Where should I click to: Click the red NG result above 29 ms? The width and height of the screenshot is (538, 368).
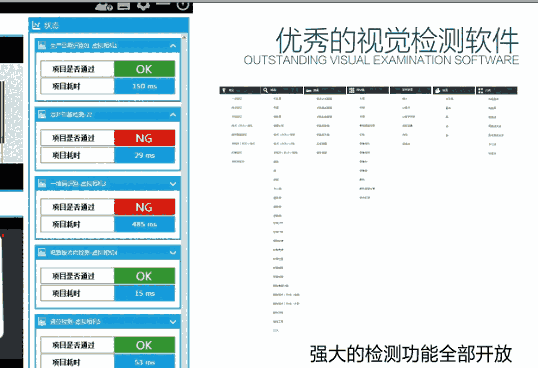[144, 138]
